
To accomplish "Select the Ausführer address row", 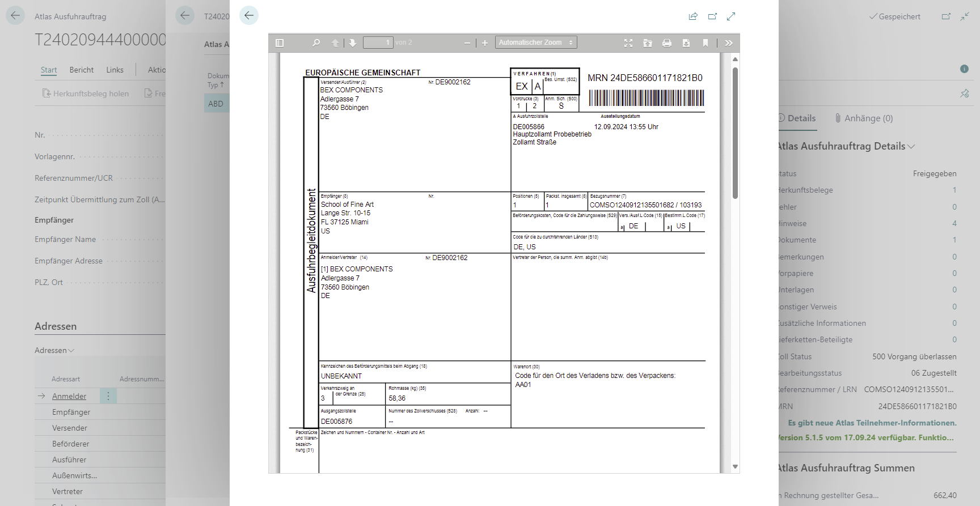I will point(69,460).
